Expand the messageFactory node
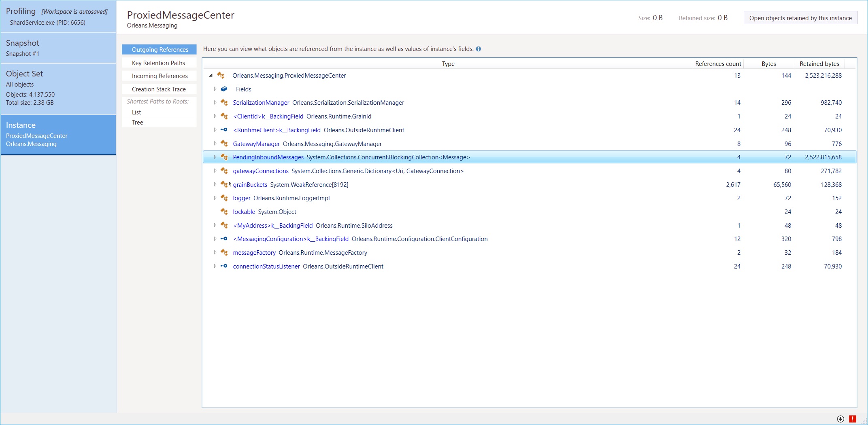This screenshot has height=425, width=868. (215, 252)
